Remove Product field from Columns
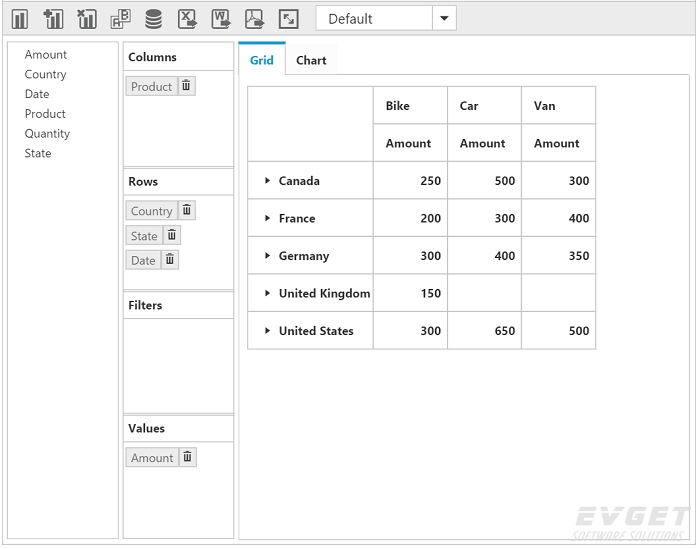Image resolution: width=700 pixels, height=549 pixels. click(186, 86)
